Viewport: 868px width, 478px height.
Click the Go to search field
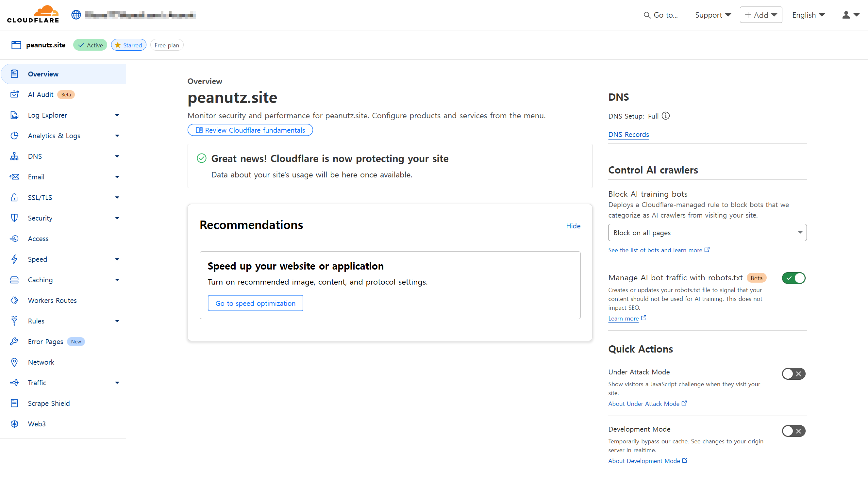(661, 15)
